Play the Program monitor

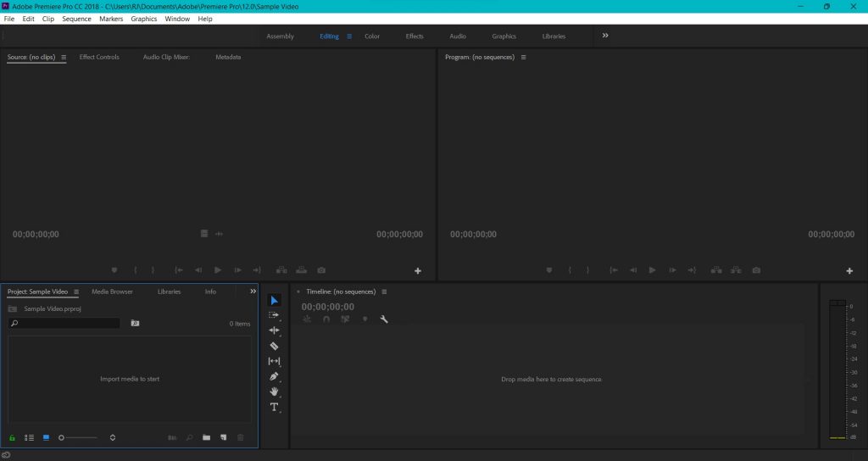click(652, 270)
